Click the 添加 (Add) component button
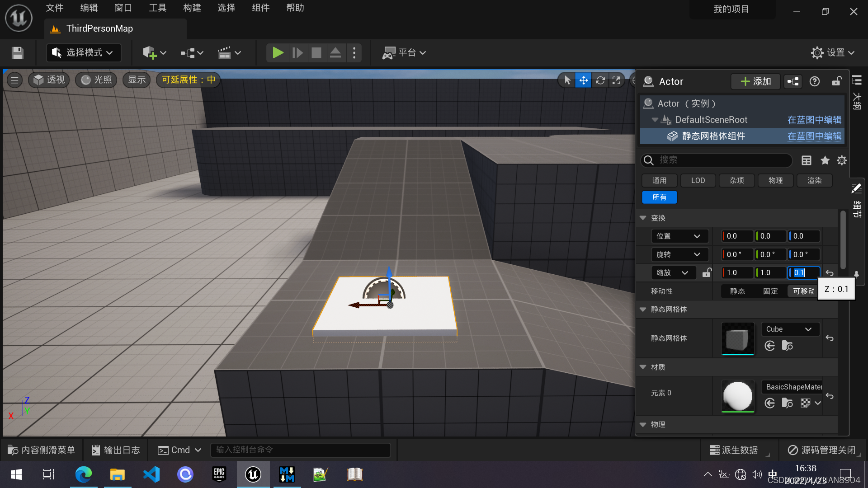Screen dimensions: 868x488 [755, 81]
